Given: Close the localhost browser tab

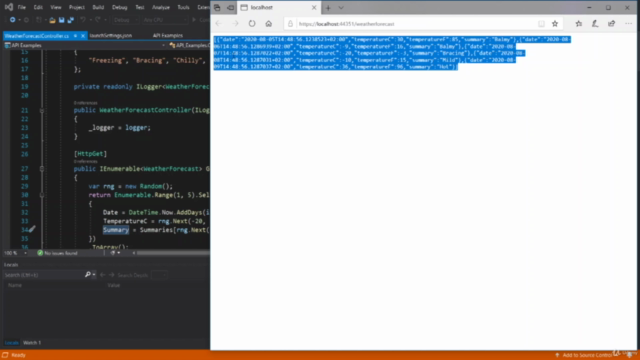Looking at the screenshot, I should pyautogui.click(x=314, y=7).
